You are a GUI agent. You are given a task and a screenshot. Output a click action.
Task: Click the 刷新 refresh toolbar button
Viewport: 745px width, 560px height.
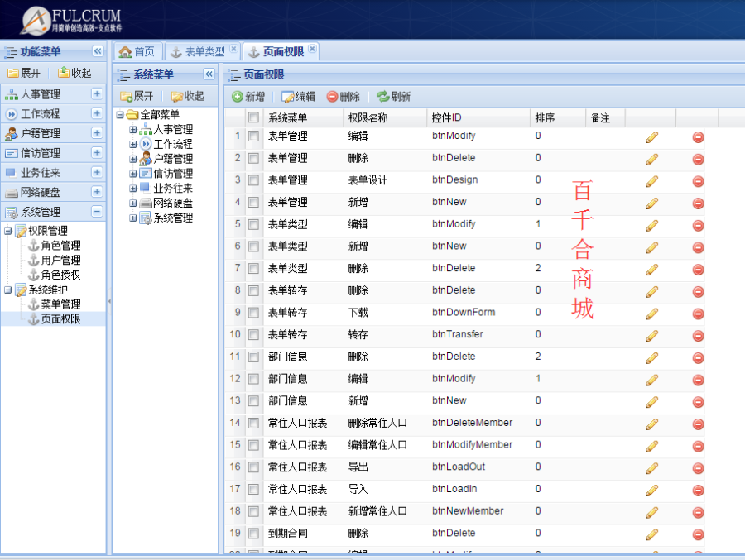point(393,97)
